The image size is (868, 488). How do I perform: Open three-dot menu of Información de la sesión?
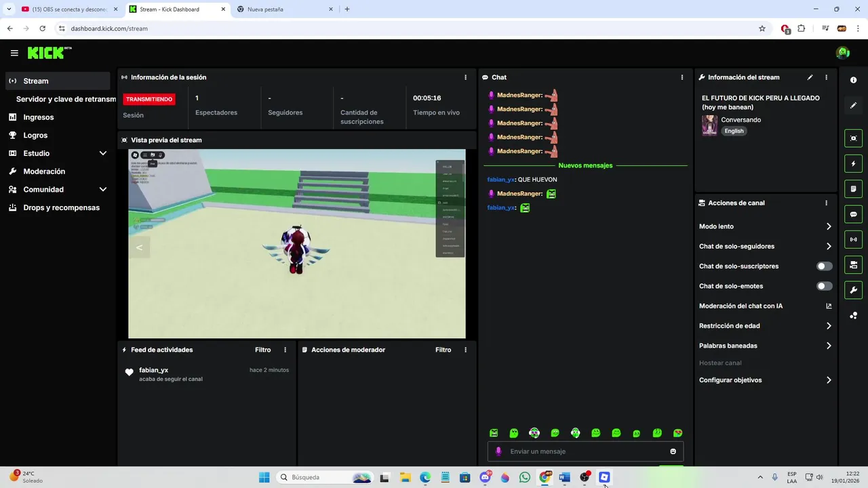click(465, 77)
